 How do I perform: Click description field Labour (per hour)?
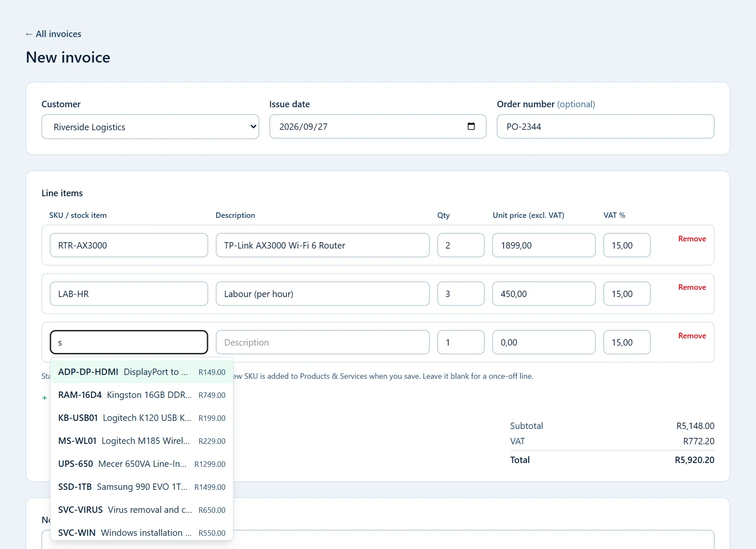pyautogui.click(x=323, y=294)
